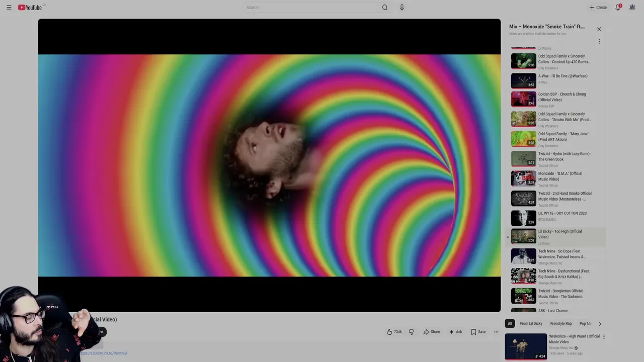Open the hamburger guide menu
This screenshot has height=362, width=644.
click(x=9, y=8)
